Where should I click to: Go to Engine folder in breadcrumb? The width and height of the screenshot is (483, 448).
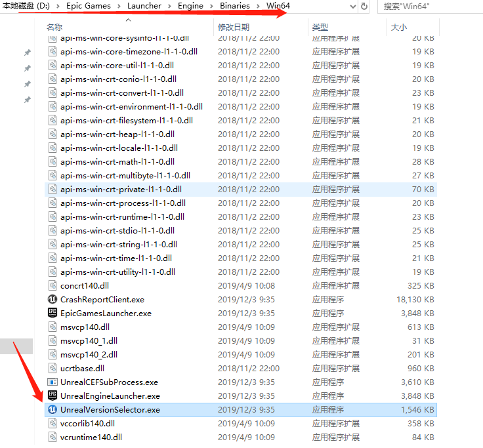[191, 6]
